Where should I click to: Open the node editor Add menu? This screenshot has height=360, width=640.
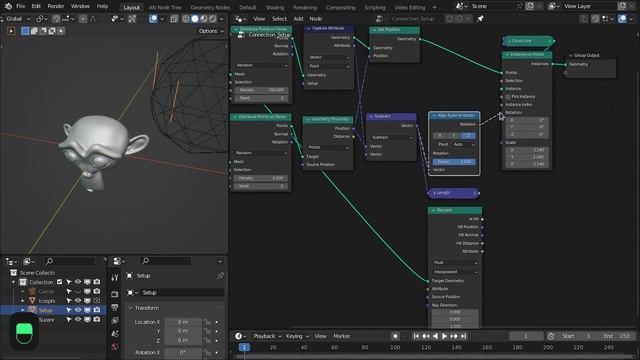click(298, 19)
